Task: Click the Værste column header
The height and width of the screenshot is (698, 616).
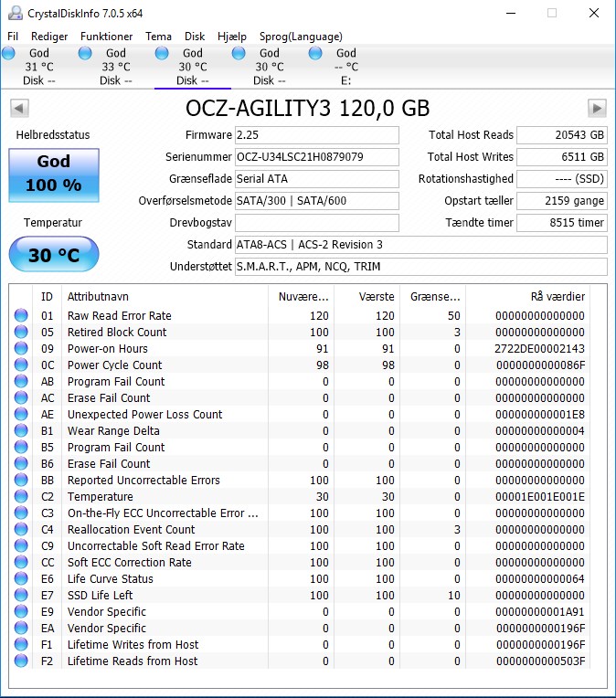Action: point(367,297)
